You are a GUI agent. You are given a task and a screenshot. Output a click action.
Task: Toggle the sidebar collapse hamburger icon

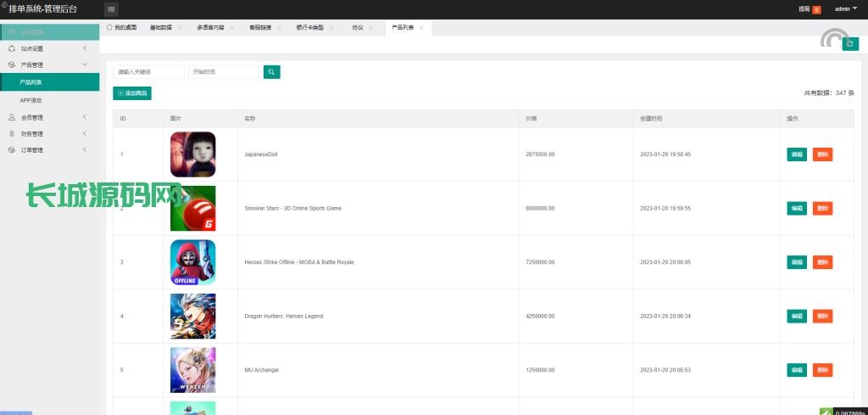point(111,9)
